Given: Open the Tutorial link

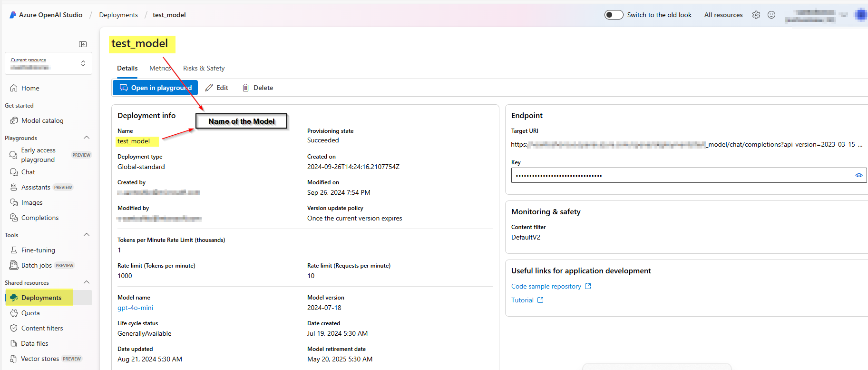Looking at the screenshot, I should pyautogui.click(x=522, y=300).
